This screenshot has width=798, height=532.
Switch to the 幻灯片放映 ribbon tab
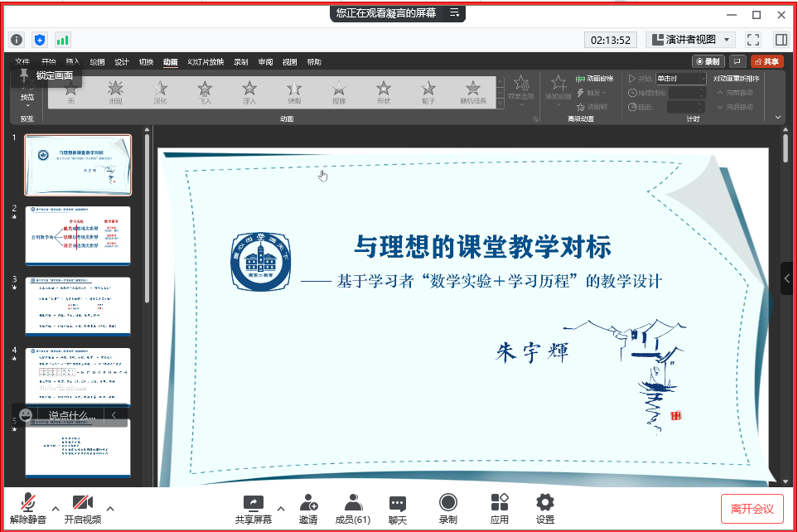pos(206,61)
